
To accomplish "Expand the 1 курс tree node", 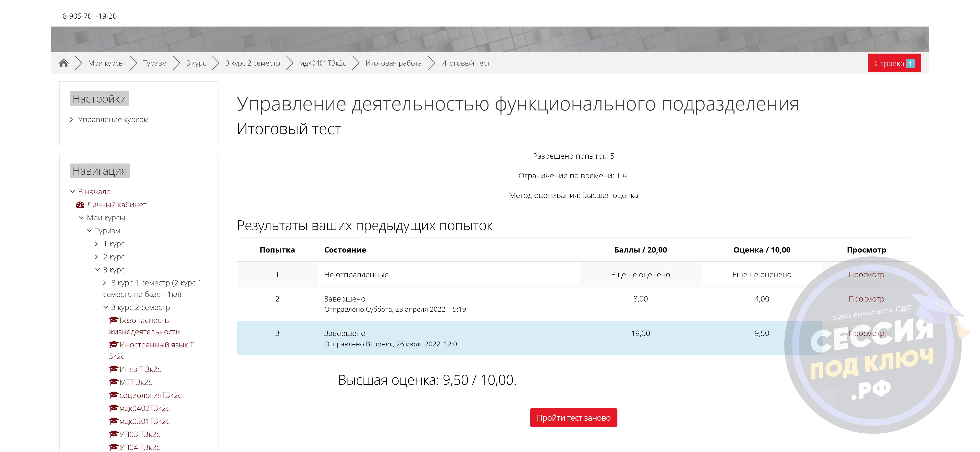I will click(96, 244).
